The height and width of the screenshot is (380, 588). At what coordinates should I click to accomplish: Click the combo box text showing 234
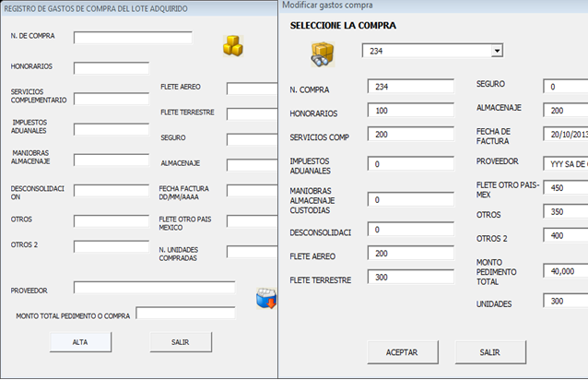(x=424, y=52)
